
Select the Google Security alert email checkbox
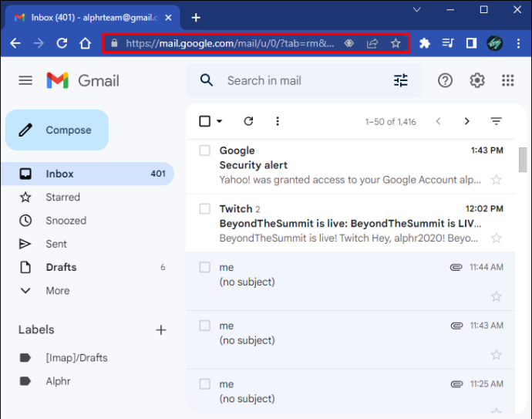coord(204,150)
